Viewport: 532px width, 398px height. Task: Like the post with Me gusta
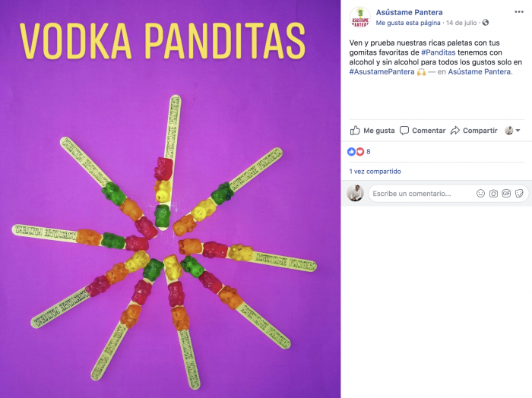click(372, 131)
